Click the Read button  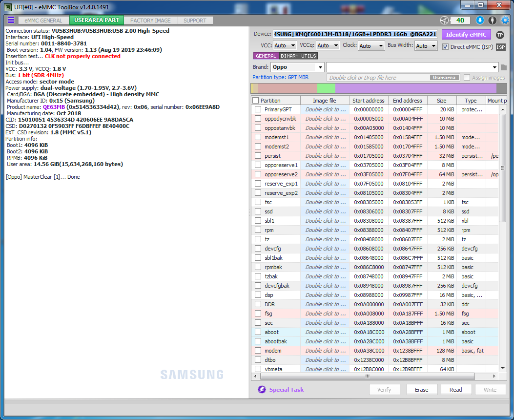[x=455, y=390]
